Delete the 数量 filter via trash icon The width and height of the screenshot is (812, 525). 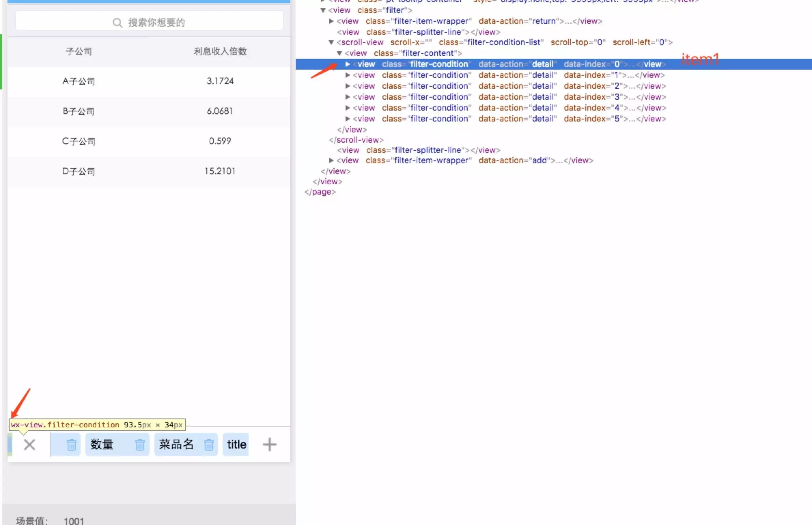point(140,445)
